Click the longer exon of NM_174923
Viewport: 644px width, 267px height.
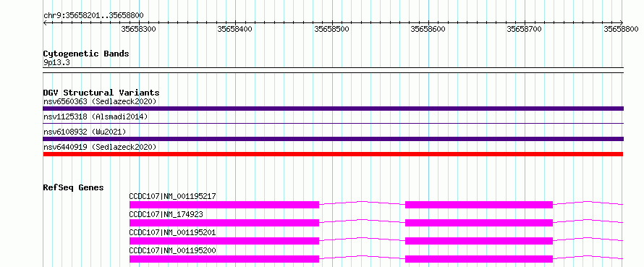(224, 223)
